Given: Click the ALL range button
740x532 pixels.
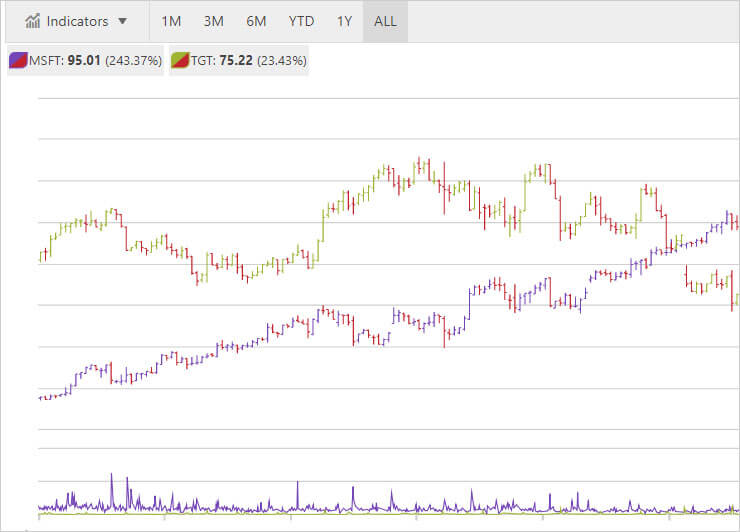Looking at the screenshot, I should (385, 21).
